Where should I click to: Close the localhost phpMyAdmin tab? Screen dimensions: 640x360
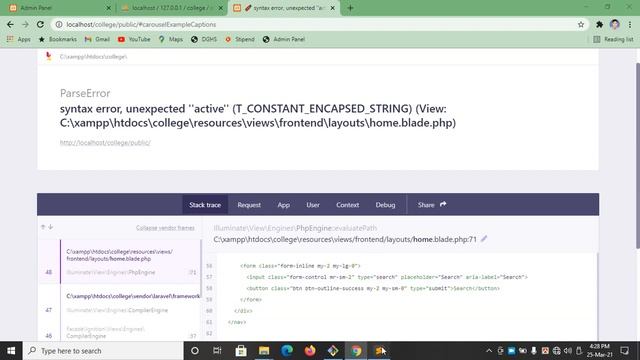click(221, 8)
